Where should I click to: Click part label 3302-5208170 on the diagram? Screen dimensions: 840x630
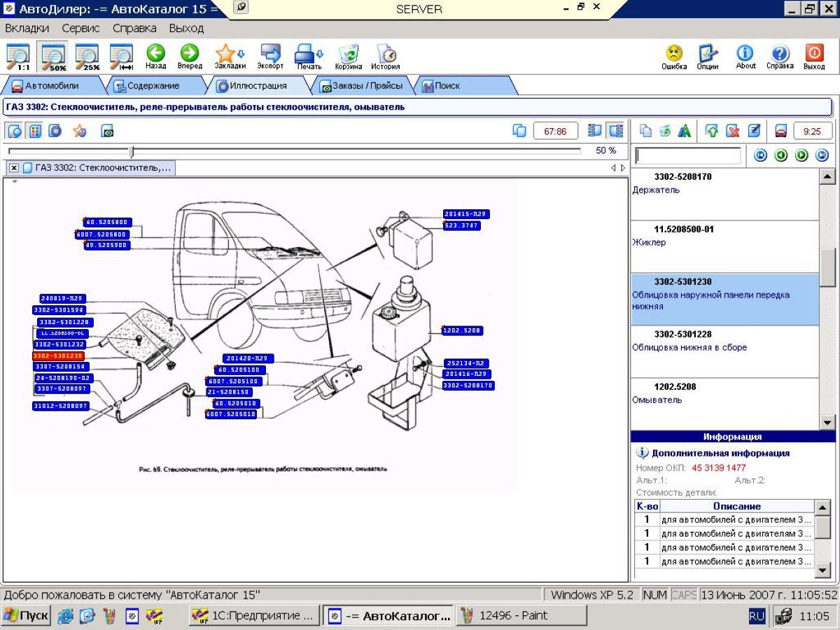click(468, 386)
